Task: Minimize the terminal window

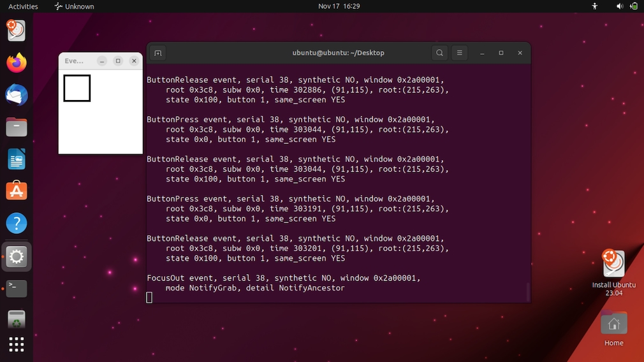Action: 482,53
